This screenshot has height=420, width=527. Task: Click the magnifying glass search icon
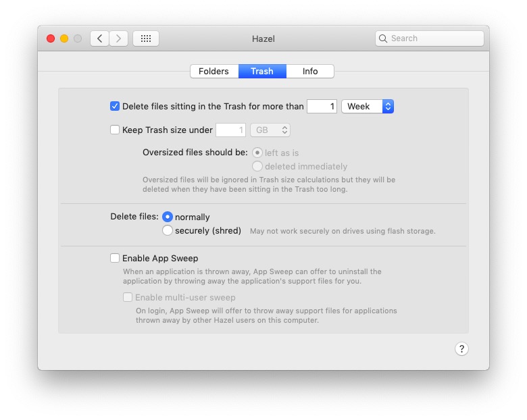[383, 38]
